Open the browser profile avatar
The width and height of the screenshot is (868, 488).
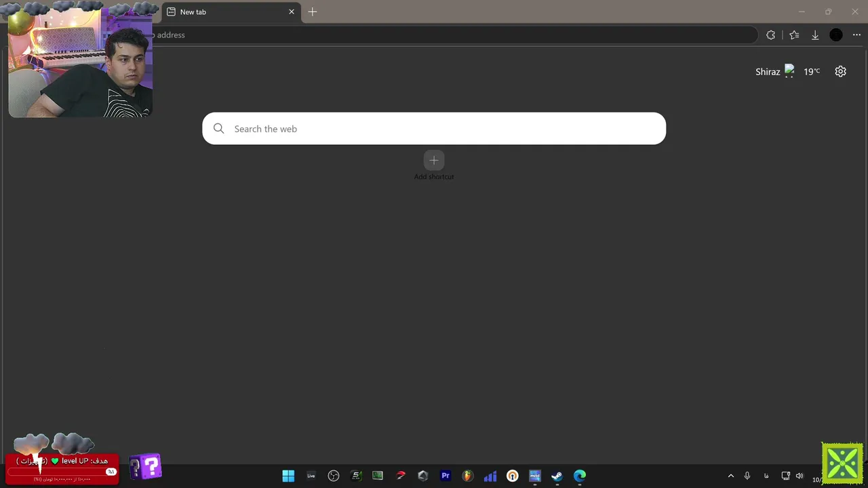pyautogui.click(x=836, y=35)
